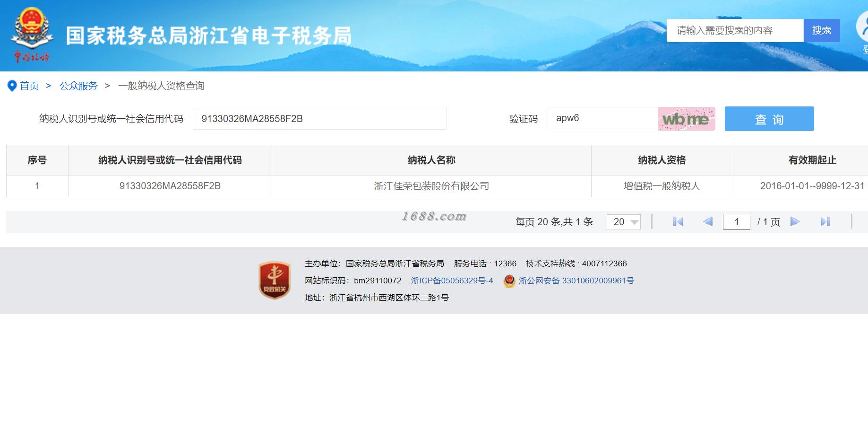Click 网站标识码: bm29110072 text
The width and height of the screenshot is (868, 430).
tap(353, 281)
